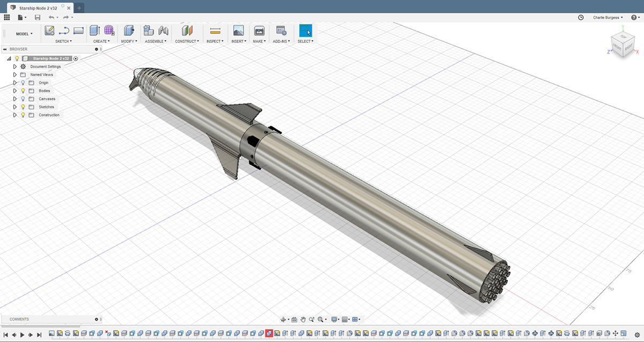Expand the Named Views node
Screen dimensions: 644x342
coord(15,75)
